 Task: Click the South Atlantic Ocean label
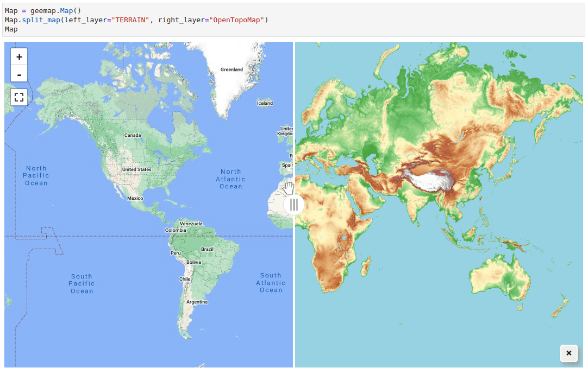(271, 283)
